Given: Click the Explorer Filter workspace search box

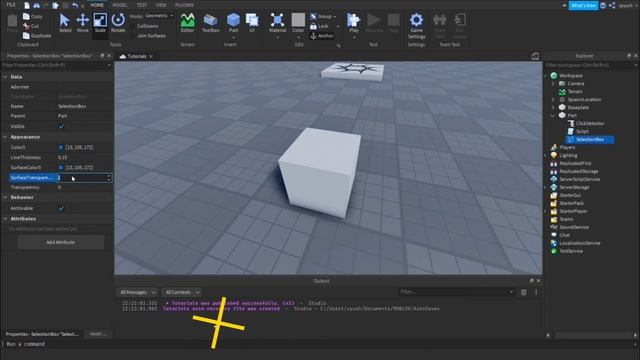Looking at the screenshot, I should (x=591, y=65).
